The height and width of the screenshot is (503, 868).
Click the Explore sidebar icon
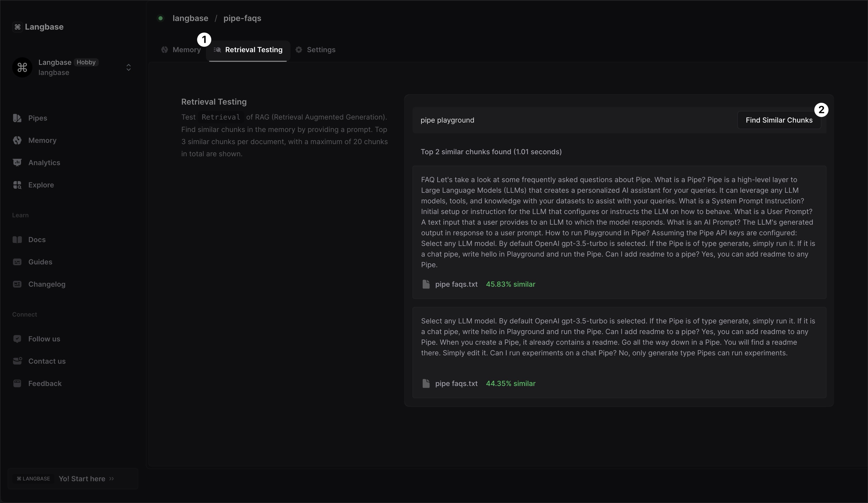tap(17, 185)
